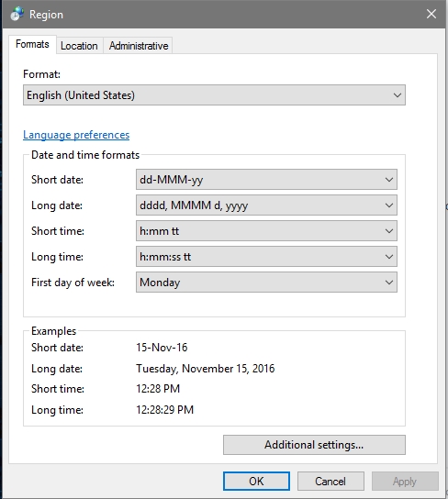Click the dddd, MMMM d, yyyy field
Image resolution: width=448 pixels, height=499 pixels.
point(266,205)
